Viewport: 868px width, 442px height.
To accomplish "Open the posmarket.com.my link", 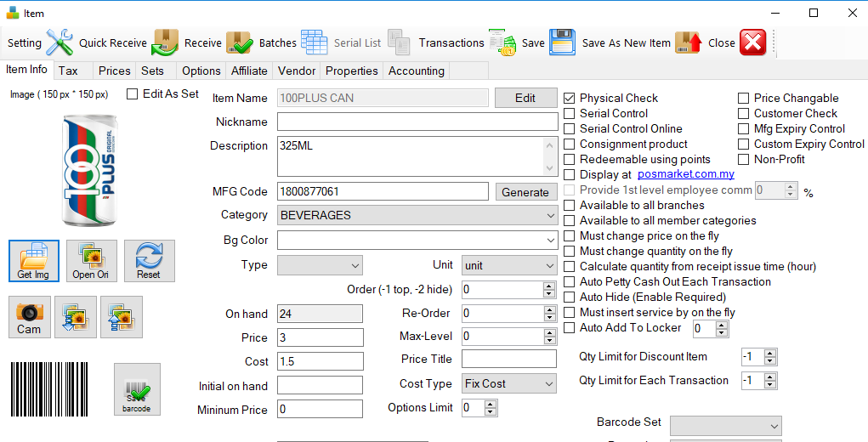I will [x=686, y=174].
